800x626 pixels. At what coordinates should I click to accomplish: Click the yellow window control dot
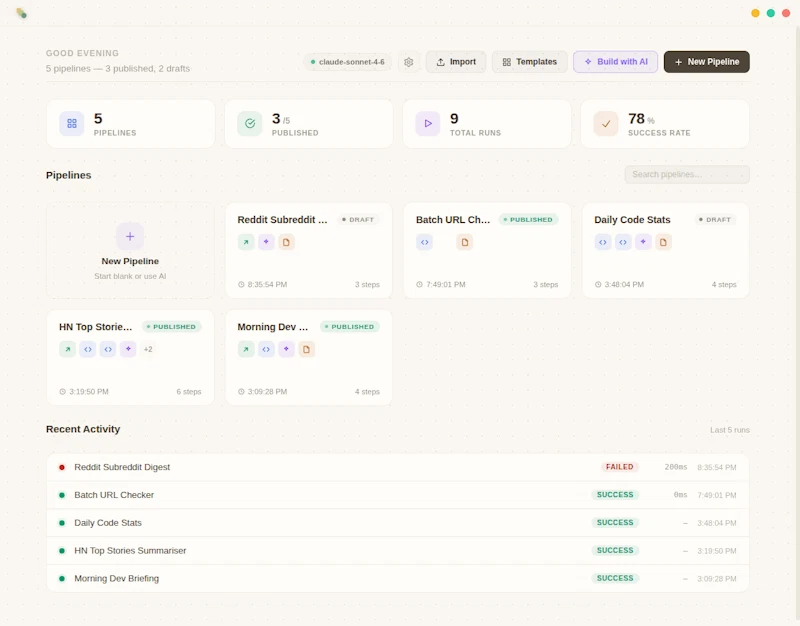(756, 13)
